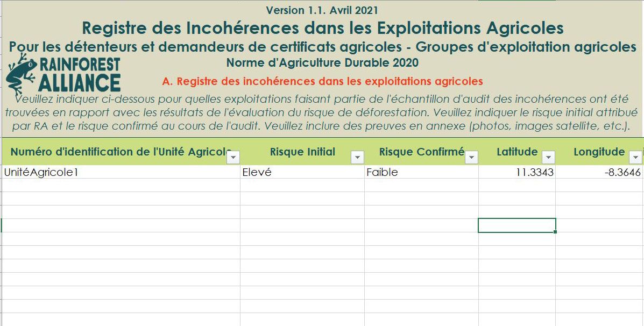Open the Risque Initial filter dropdown
This screenshot has height=326, width=644.
click(357, 157)
